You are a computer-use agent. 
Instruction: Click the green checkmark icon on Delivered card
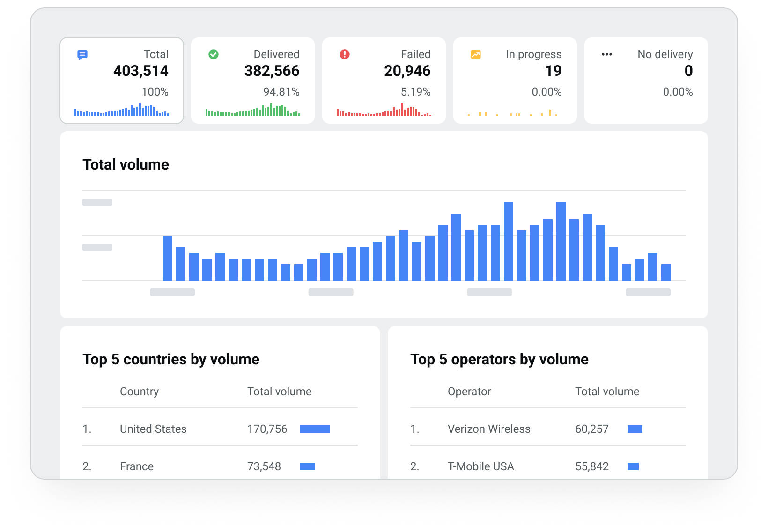[214, 54]
